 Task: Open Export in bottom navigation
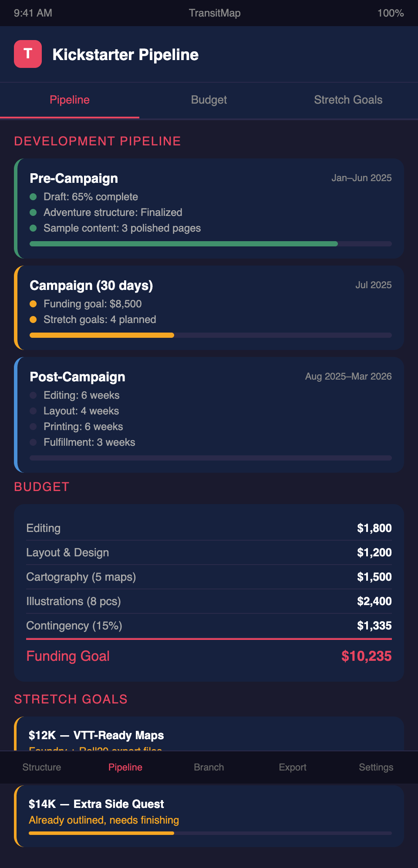pos(293,767)
